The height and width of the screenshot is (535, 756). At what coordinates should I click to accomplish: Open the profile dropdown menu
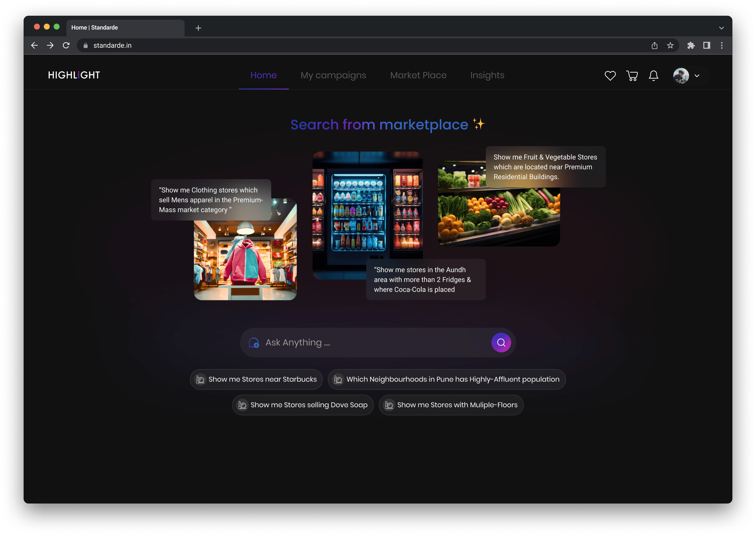click(x=688, y=75)
